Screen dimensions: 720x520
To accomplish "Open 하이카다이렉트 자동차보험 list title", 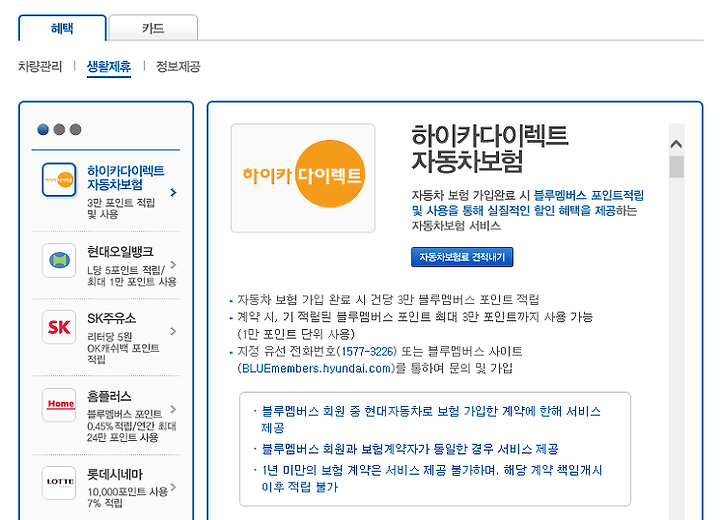I will click(x=126, y=178).
